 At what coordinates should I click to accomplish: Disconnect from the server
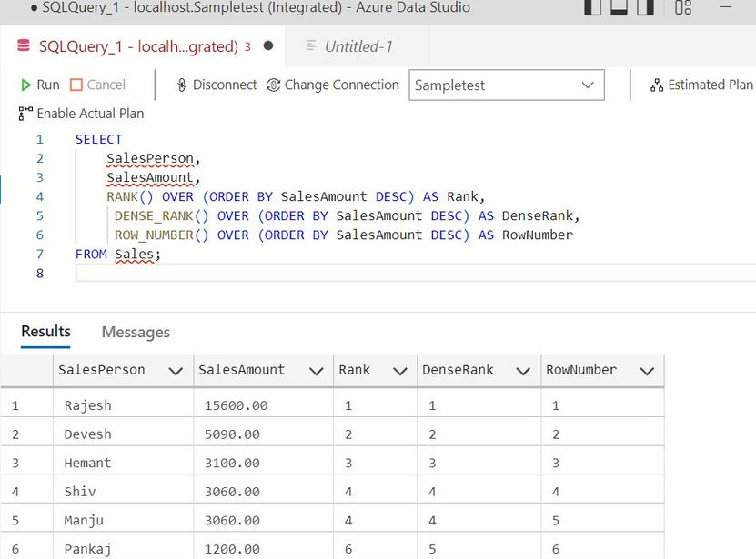point(215,85)
